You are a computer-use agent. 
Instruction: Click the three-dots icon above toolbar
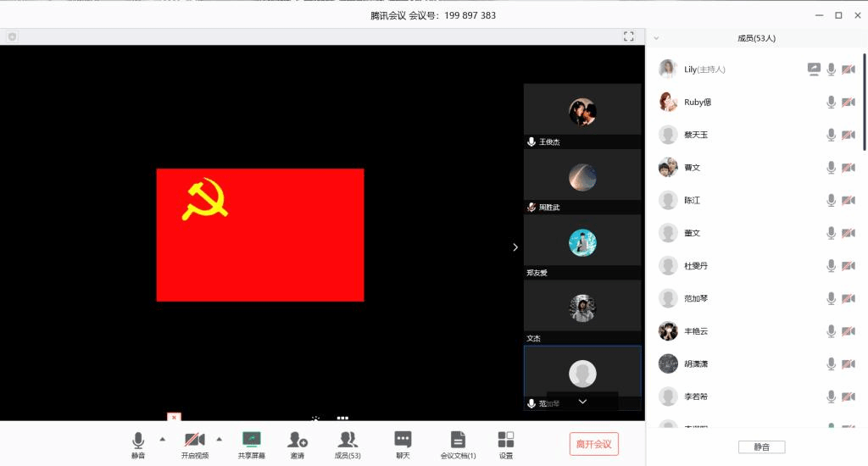click(342, 418)
